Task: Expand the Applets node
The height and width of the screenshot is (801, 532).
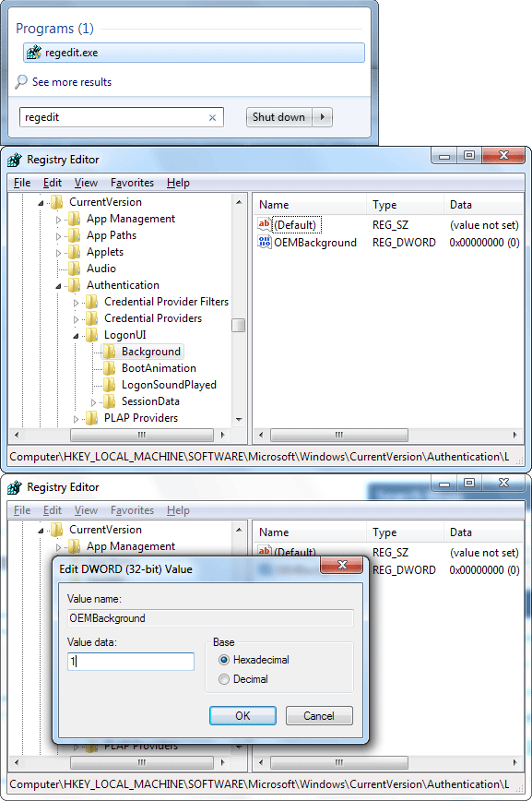Action: pyautogui.click(x=58, y=253)
